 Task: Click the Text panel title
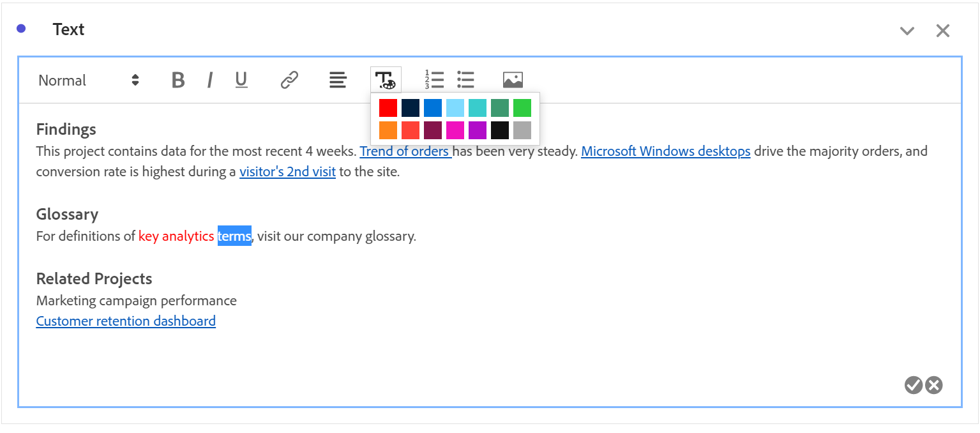(69, 29)
